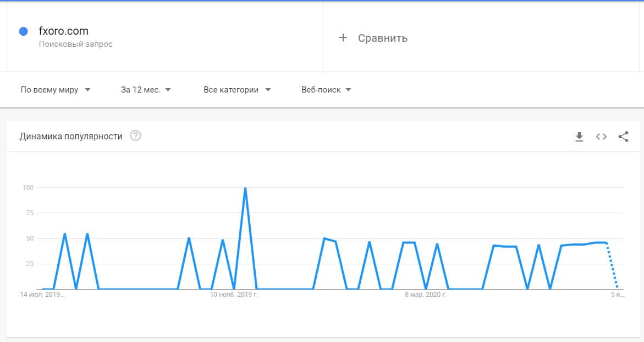The height and width of the screenshot is (342, 644).
Task: Open the По всему миру region dropdown
Action: coord(56,90)
